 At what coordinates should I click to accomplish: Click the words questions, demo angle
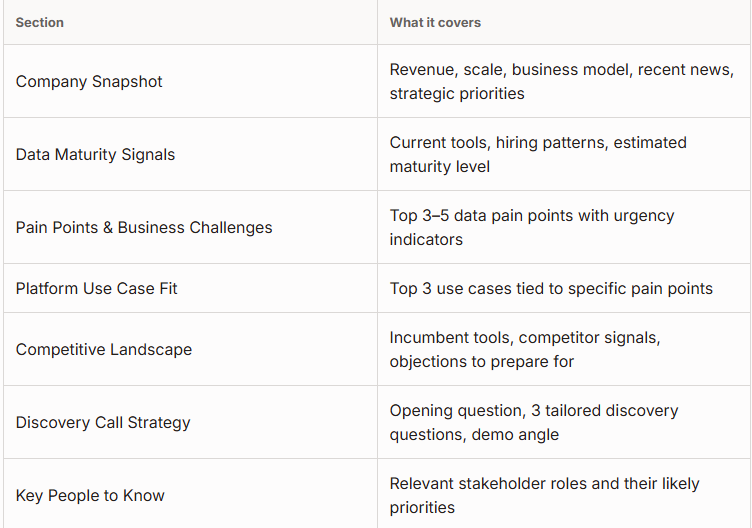[474, 434]
